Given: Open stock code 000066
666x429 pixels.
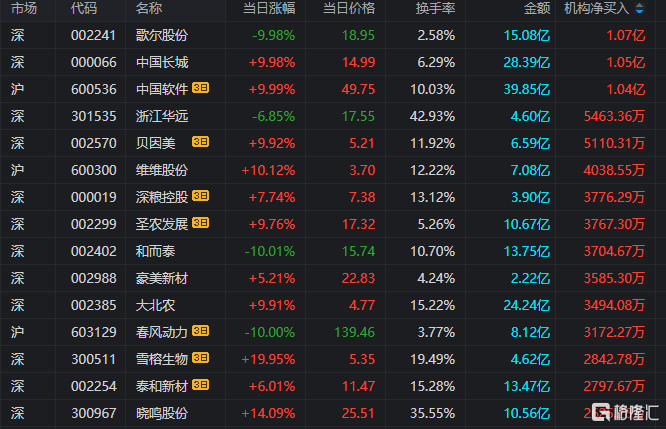Looking at the screenshot, I should pyautogui.click(x=94, y=62).
